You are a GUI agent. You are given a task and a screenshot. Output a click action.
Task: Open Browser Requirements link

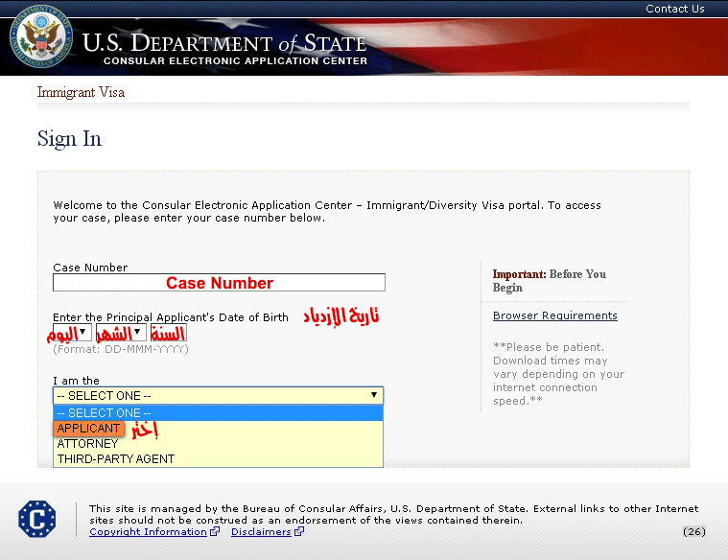[554, 315]
